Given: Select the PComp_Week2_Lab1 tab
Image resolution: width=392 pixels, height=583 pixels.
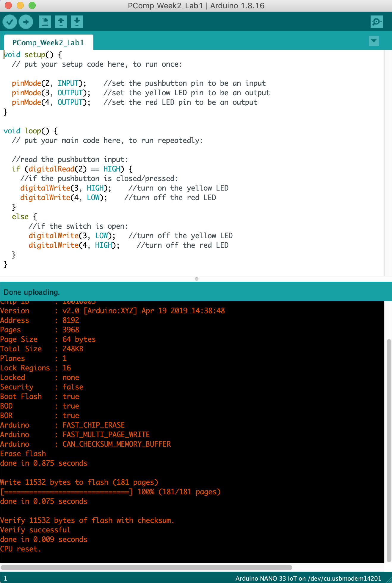Looking at the screenshot, I should click(x=48, y=43).
